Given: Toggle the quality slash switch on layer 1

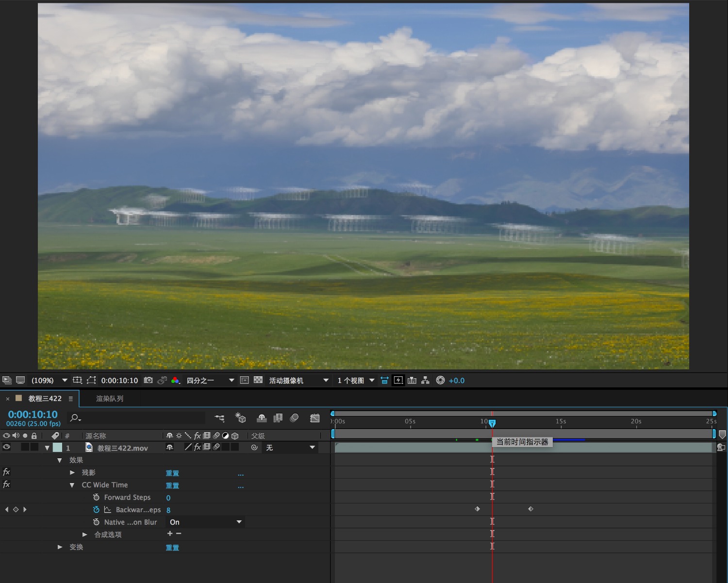Looking at the screenshot, I should 188,447.
